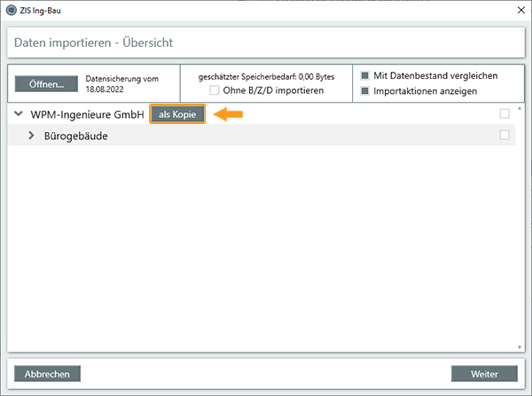Screen dimensions: 532x396
Task: Check the box in Bürogebäude row
Action: pyautogui.click(x=505, y=136)
